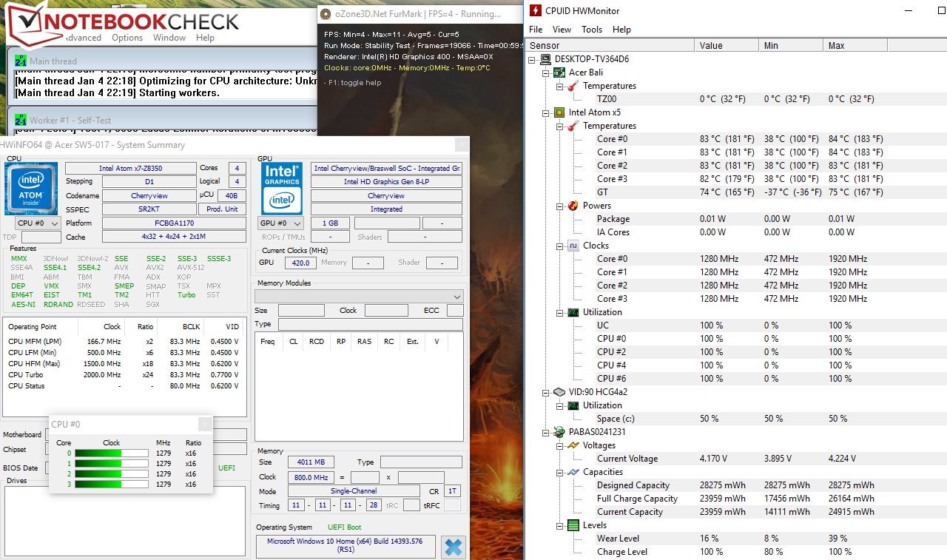Click the Utilization icon under VID:90 HCG4a2
947x560 pixels.
(x=573, y=405)
